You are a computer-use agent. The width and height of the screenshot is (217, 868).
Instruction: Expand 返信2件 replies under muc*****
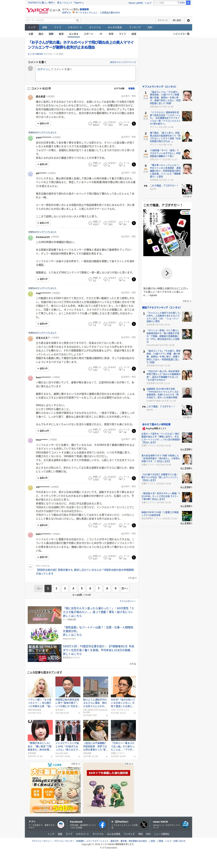point(42,478)
